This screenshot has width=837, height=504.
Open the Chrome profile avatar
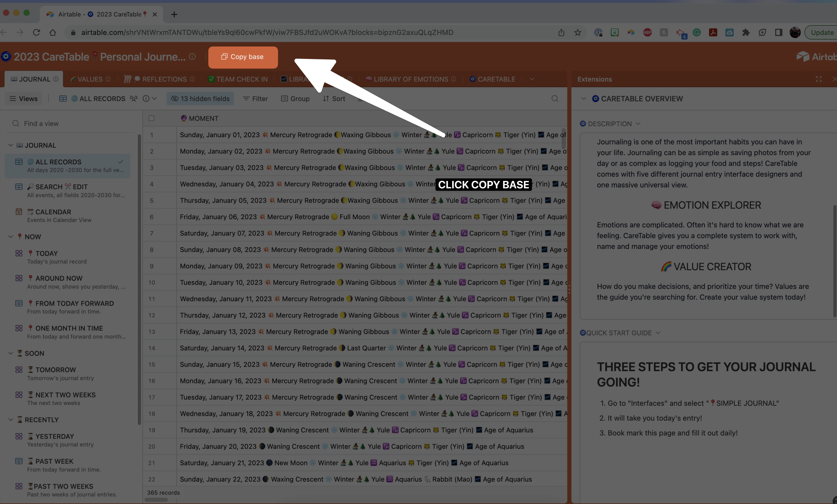pyautogui.click(x=795, y=33)
